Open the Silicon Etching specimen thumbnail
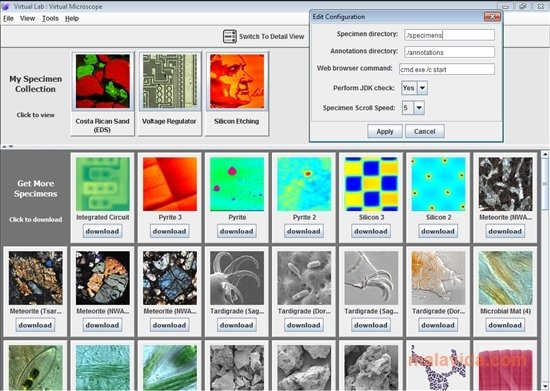 click(x=237, y=81)
